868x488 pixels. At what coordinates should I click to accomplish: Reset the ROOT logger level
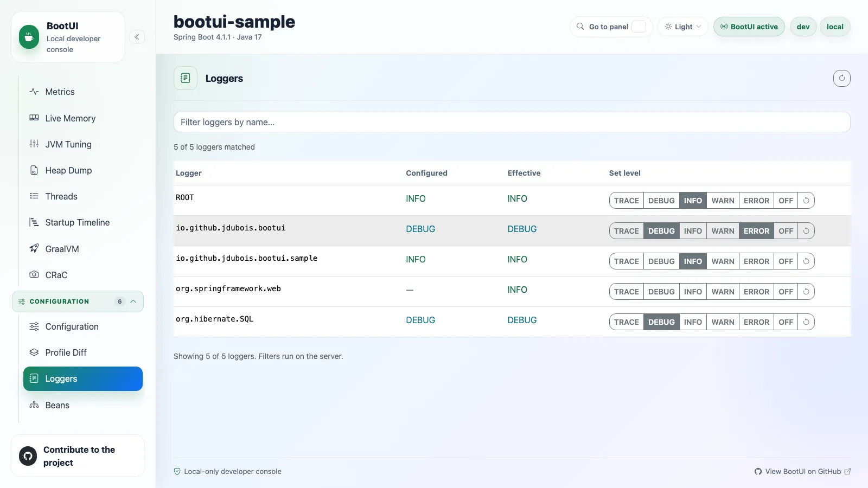(806, 201)
